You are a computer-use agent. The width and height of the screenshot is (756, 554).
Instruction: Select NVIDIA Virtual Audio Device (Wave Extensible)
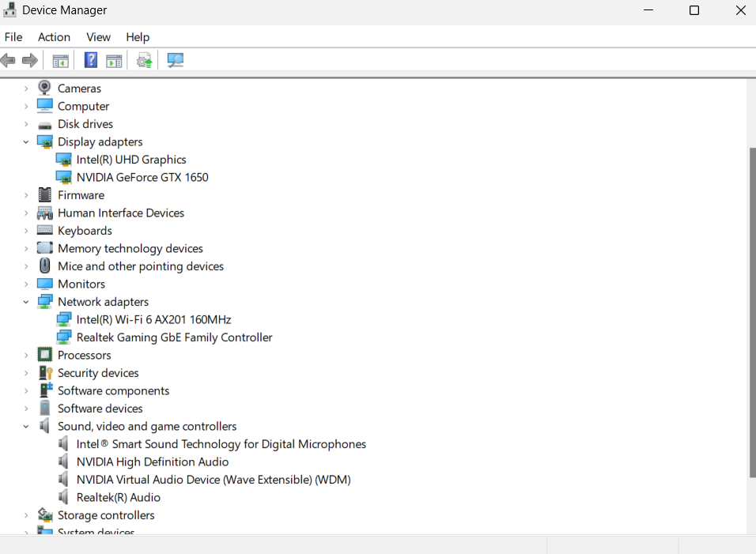point(214,480)
